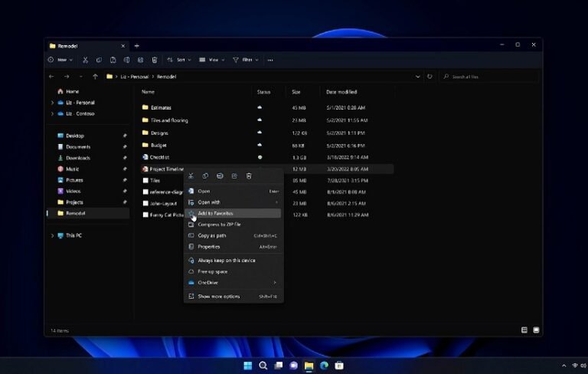Unpin Desktop using its pin icon
The height and width of the screenshot is (374, 588).
pos(125,136)
